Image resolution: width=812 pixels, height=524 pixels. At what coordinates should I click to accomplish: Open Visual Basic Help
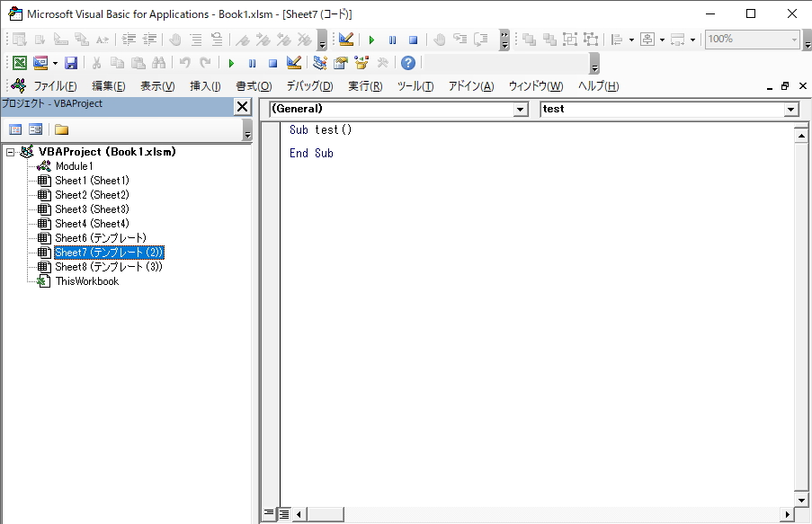click(x=408, y=63)
